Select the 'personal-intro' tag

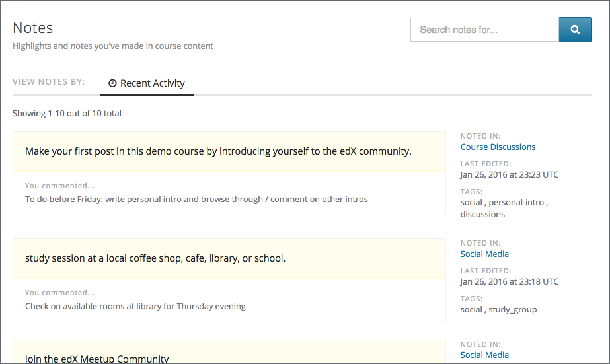(518, 203)
